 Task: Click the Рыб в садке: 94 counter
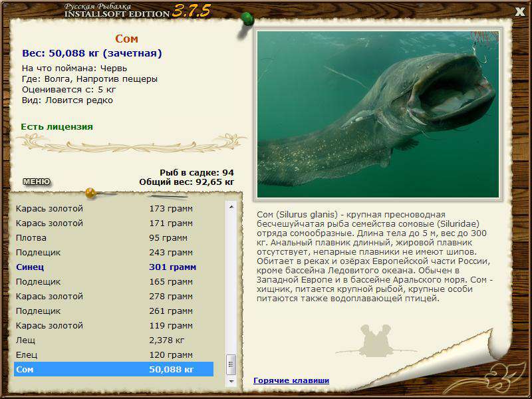(x=197, y=173)
